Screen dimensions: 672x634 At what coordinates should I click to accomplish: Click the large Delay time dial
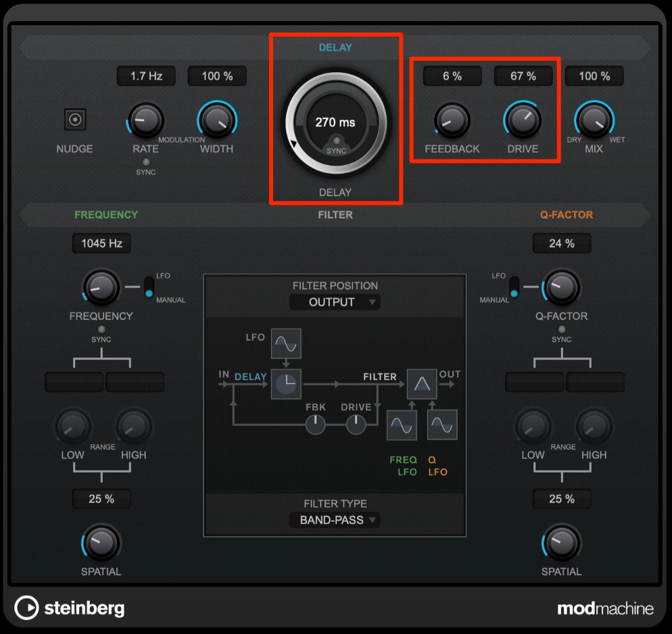point(336,122)
